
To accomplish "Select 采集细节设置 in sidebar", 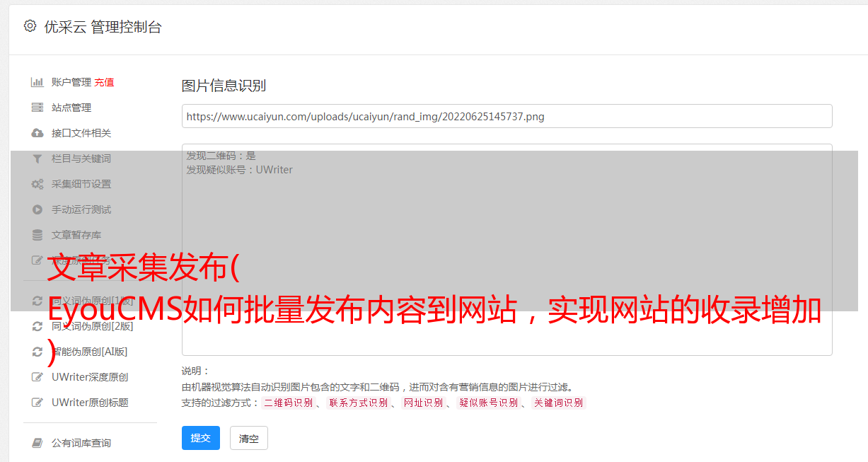I will pos(81,184).
